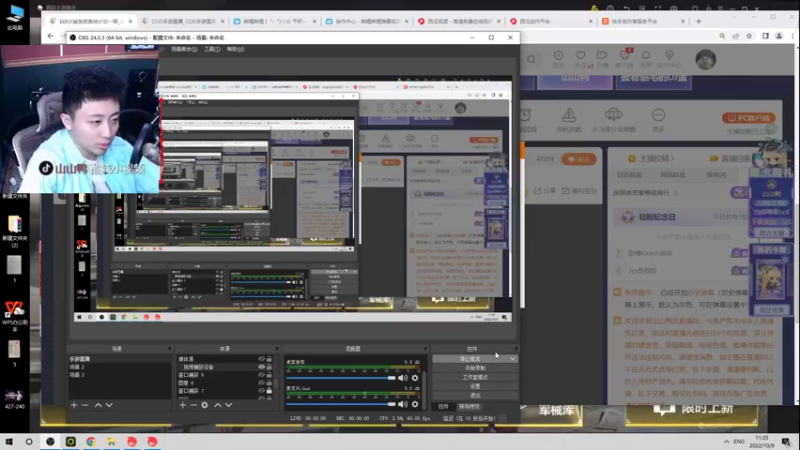Pop out the controls dock via its header icon

(516, 349)
